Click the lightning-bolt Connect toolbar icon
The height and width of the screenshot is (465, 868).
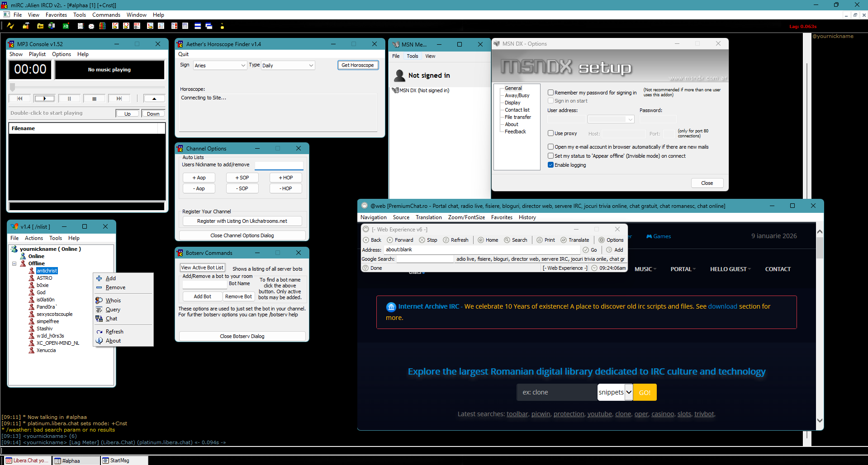10,26
